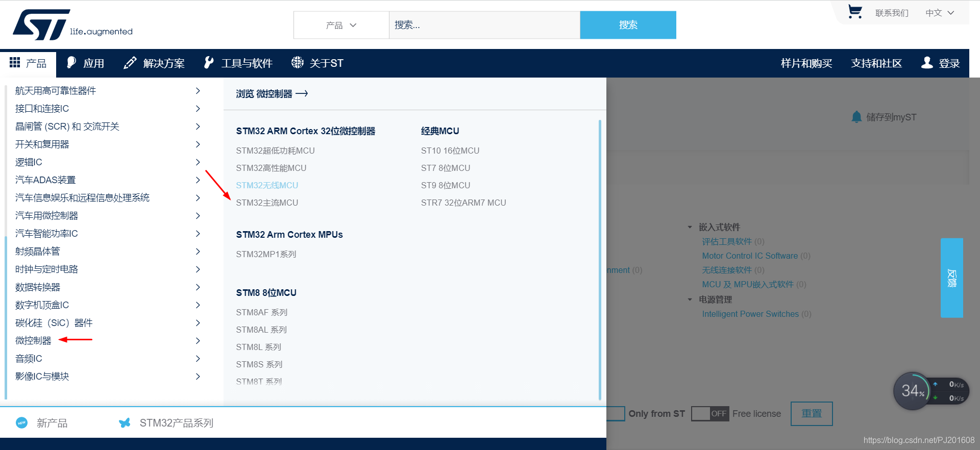The width and height of the screenshot is (980, 450).
Task: Open the STM8S 系列 link
Action: (x=259, y=364)
